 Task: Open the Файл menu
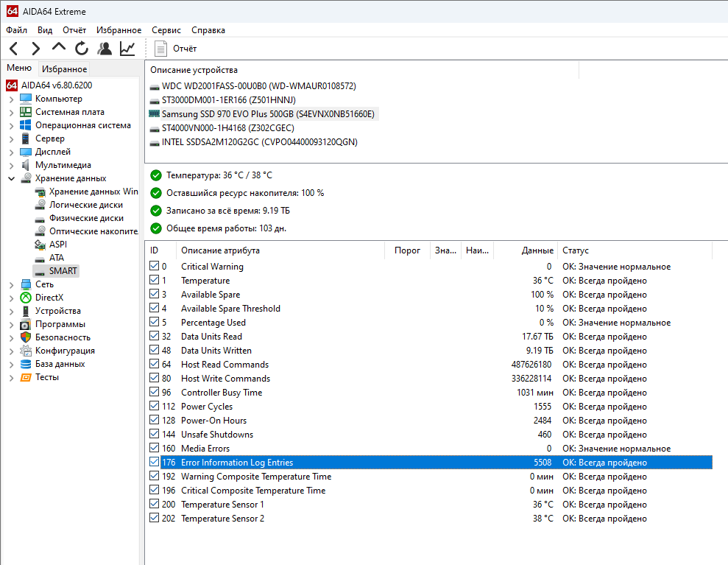coord(16,30)
